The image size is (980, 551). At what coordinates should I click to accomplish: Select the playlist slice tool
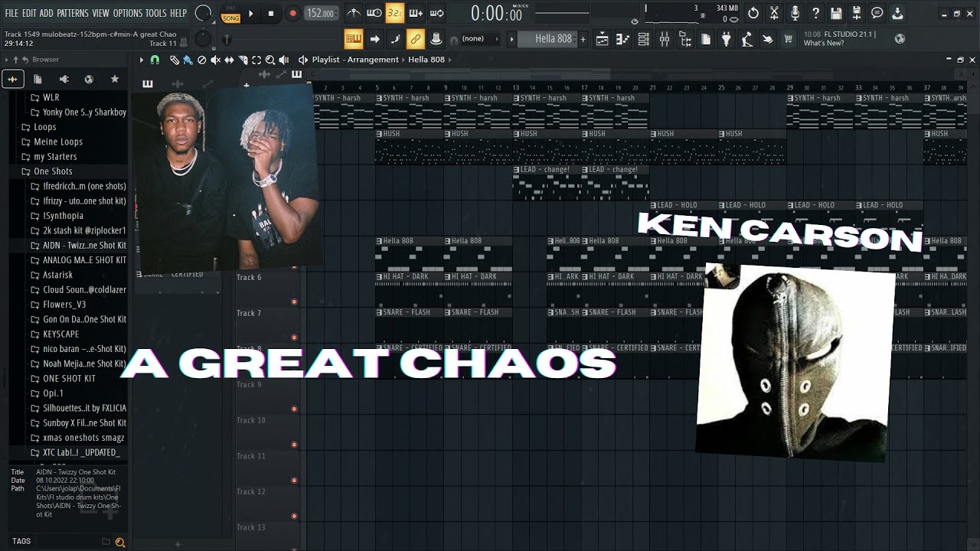(243, 60)
